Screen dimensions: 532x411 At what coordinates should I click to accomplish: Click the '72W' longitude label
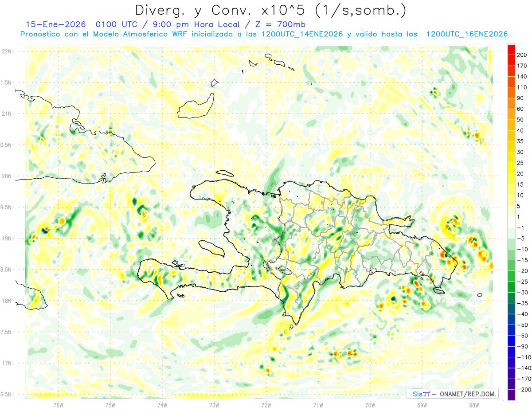tap(266, 405)
